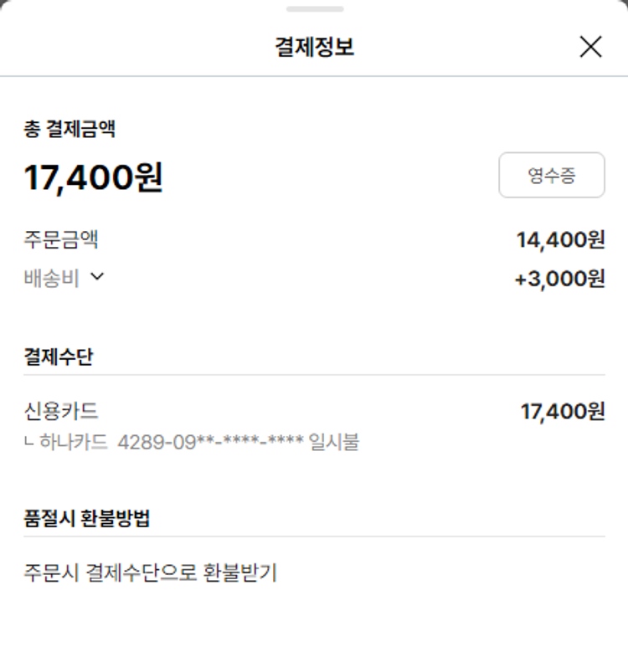The width and height of the screenshot is (628, 672).
Task: Click the 품절시 환불방법 section heading
Action: (x=87, y=518)
